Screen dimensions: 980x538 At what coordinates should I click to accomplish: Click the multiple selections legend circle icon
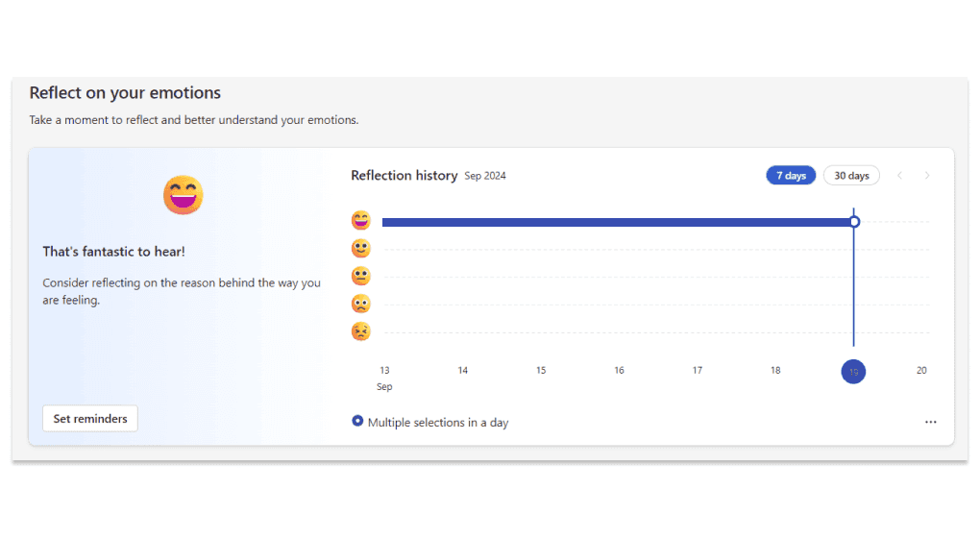click(358, 422)
